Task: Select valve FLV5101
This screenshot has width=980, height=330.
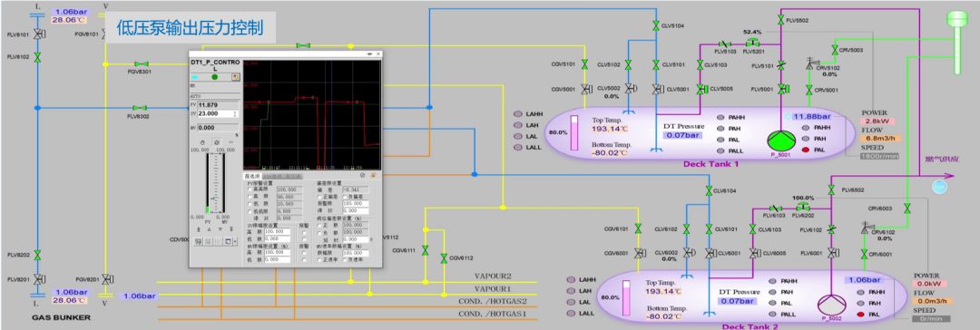Action: click(x=780, y=65)
